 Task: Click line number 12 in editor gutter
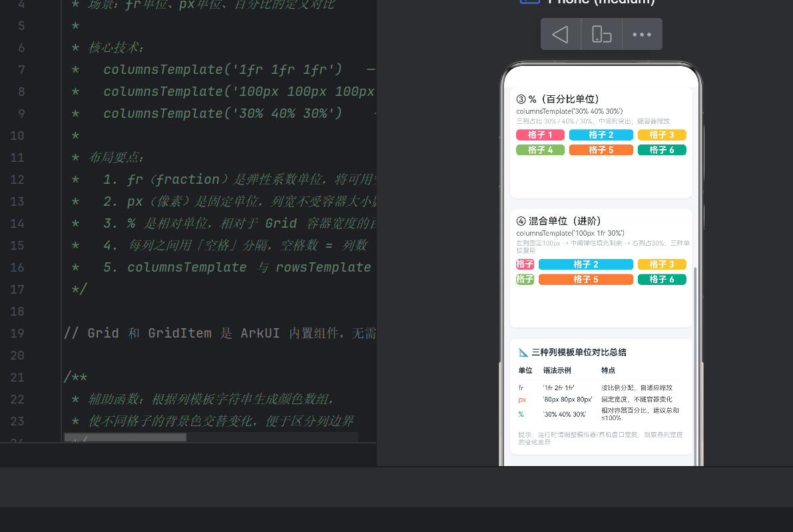[x=17, y=180]
